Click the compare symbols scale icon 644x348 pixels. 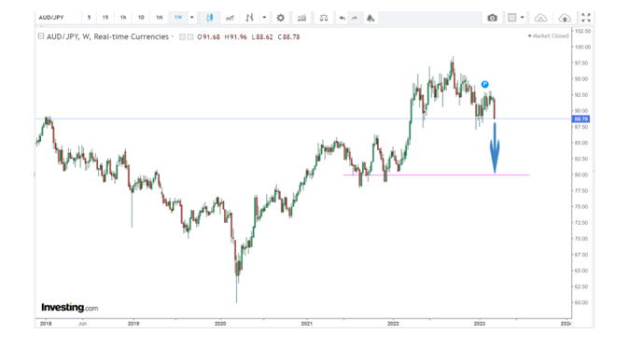pos(324,18)
